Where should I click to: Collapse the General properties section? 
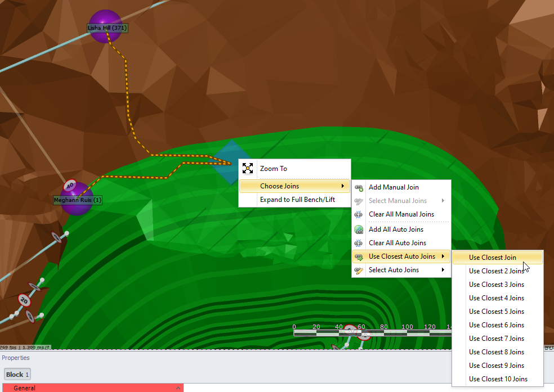click(x=178, y=388)
